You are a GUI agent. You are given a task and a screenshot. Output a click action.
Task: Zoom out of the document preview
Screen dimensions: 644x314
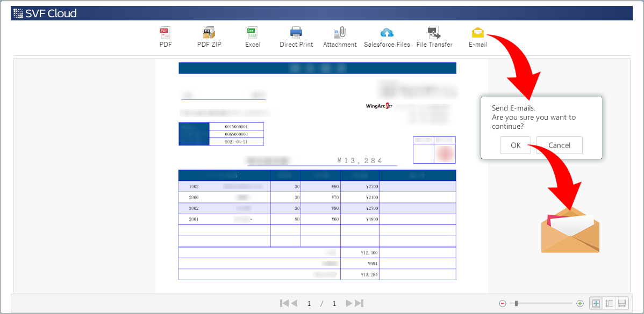click(503, 303)
